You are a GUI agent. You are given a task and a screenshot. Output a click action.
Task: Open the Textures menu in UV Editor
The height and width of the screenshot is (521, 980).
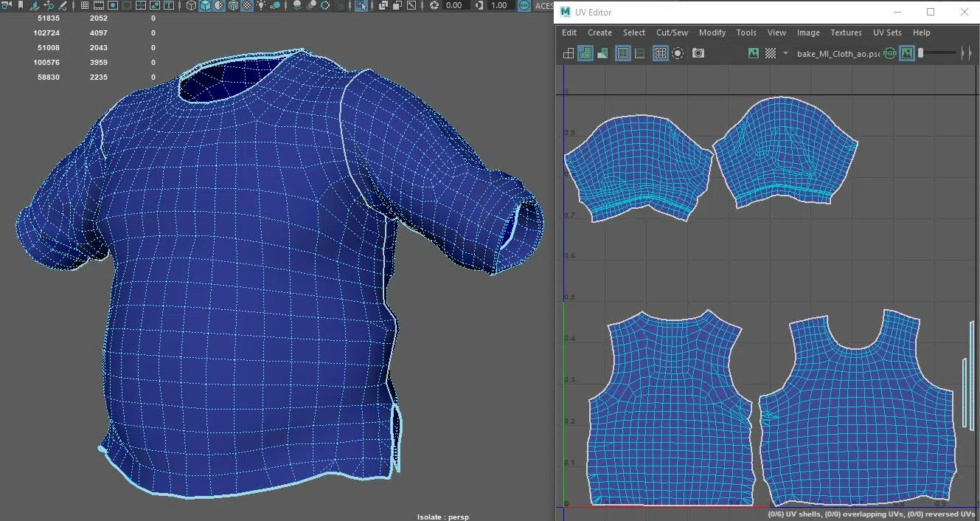click(846, 32)
